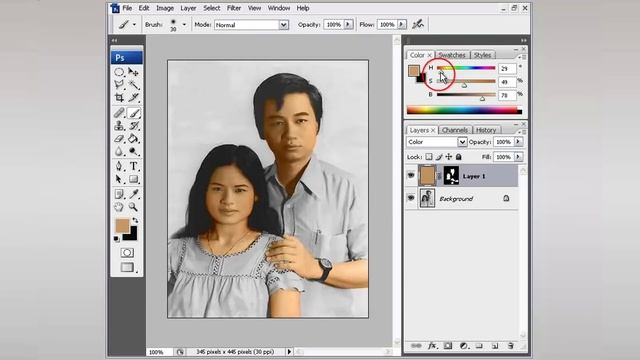Select the Notes tool

[119, 194]
